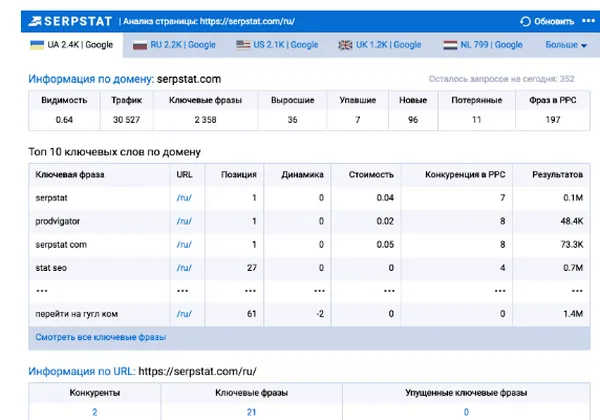Open the Информация по URL link
600x420 pixels.
82,371
